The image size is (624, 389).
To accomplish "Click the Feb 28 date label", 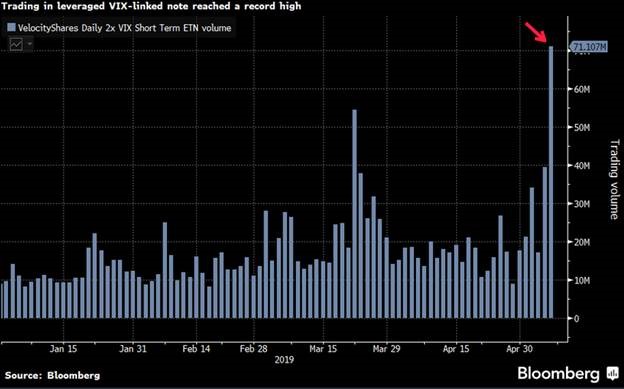I will (254, 349).
